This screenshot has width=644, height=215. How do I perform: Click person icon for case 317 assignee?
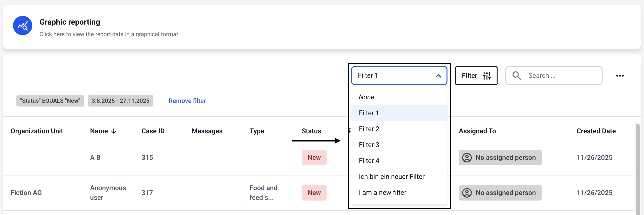pyautogui.click(x=467, y=193)
